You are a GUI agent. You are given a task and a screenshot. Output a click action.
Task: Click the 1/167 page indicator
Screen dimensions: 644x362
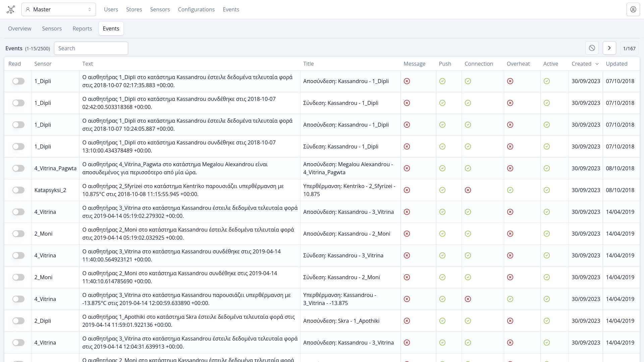click(629, 49)
